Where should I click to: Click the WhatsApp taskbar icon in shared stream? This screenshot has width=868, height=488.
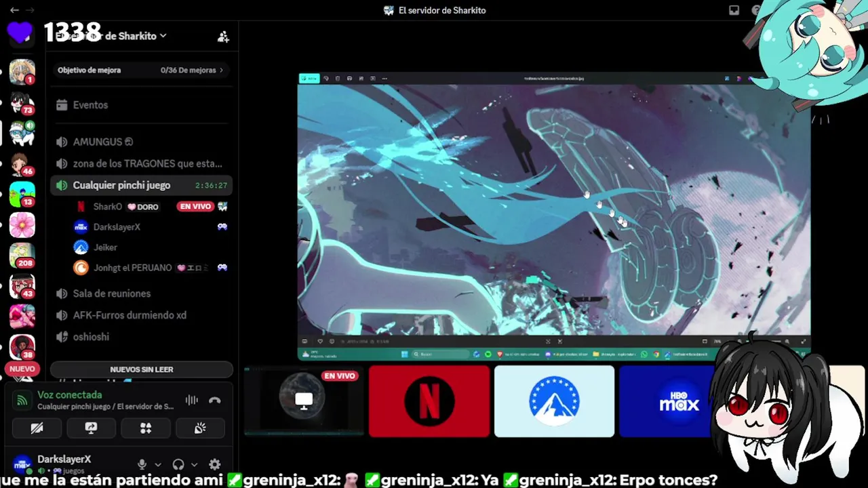click(644, 354)
